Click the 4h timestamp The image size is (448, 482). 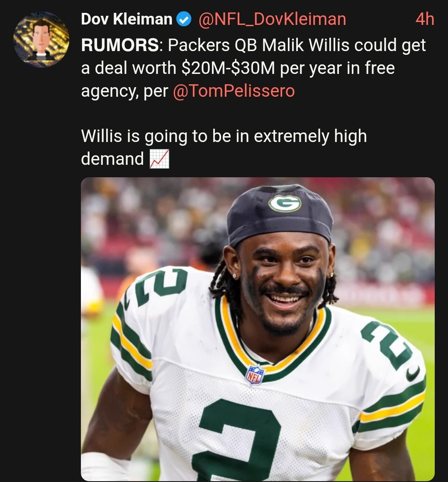point(425,19)
